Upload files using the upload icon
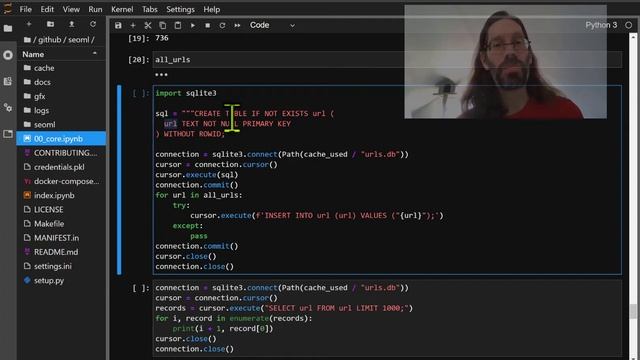 [71, 24]
